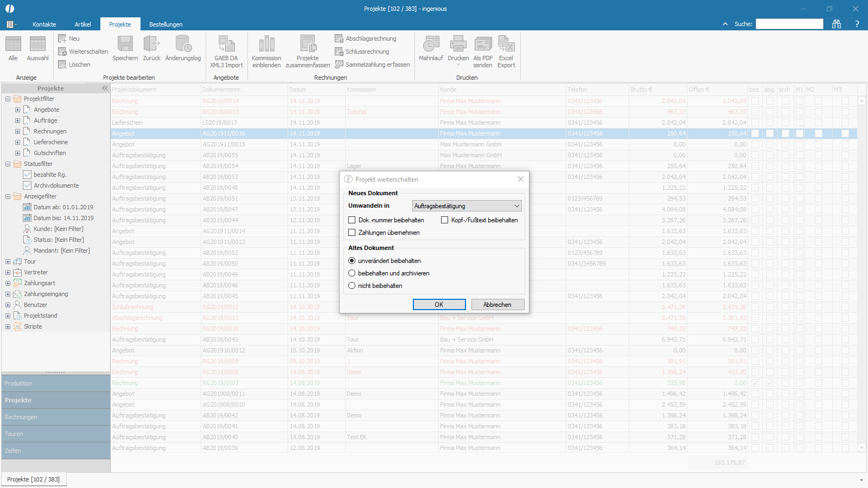Viewport: 868px width, 488px height.
Task: Expand the Zahlungsart tree node
Action: (x=8, y=283)
